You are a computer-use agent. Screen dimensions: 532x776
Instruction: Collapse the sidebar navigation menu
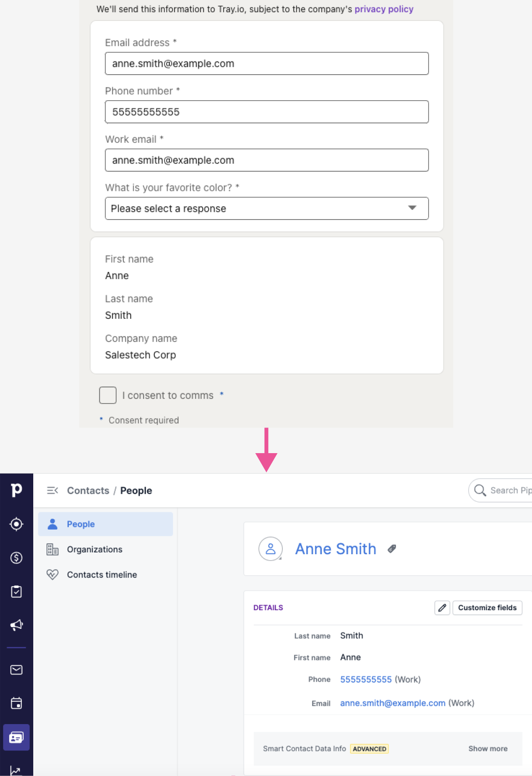[52, 490]
